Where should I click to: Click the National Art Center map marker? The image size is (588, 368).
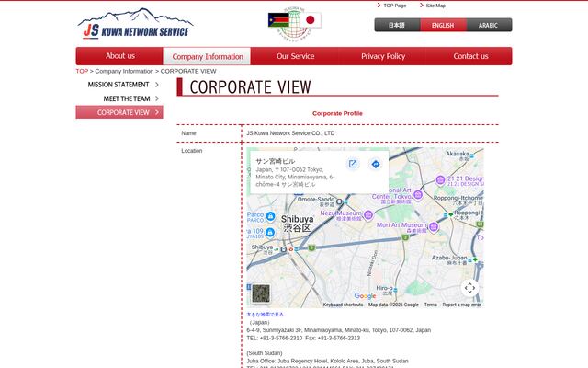[418, 195]
